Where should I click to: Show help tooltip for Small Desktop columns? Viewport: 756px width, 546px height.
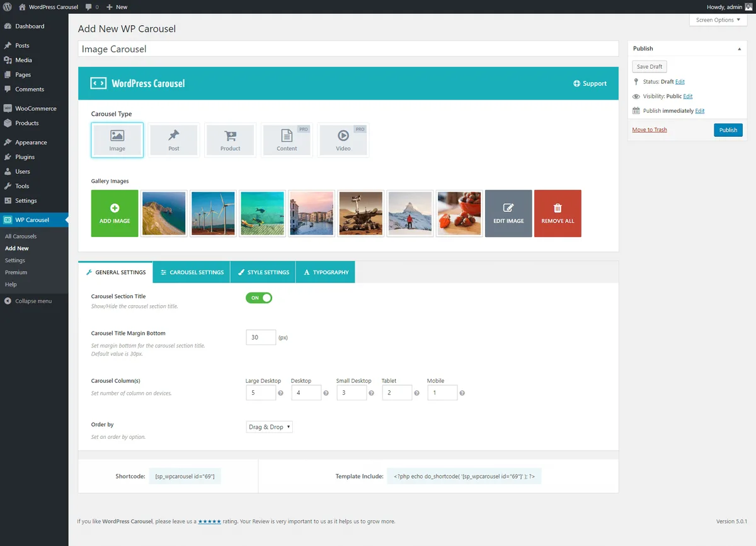372,393
